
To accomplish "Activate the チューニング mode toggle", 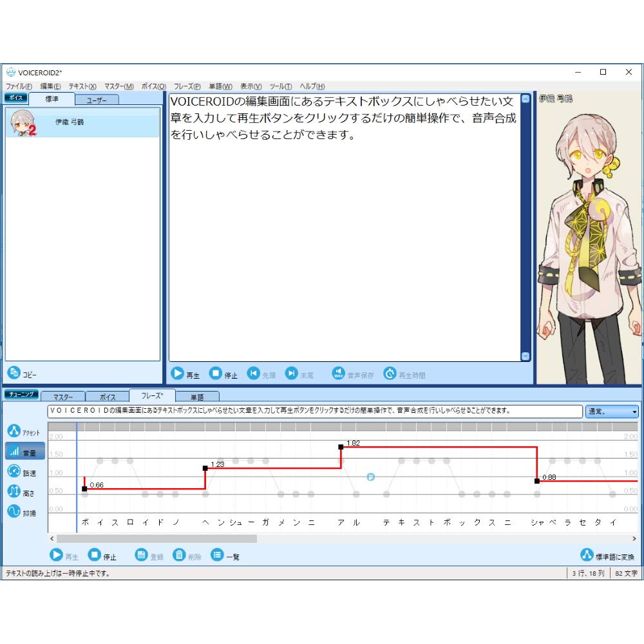I will [x=21, y=394].
